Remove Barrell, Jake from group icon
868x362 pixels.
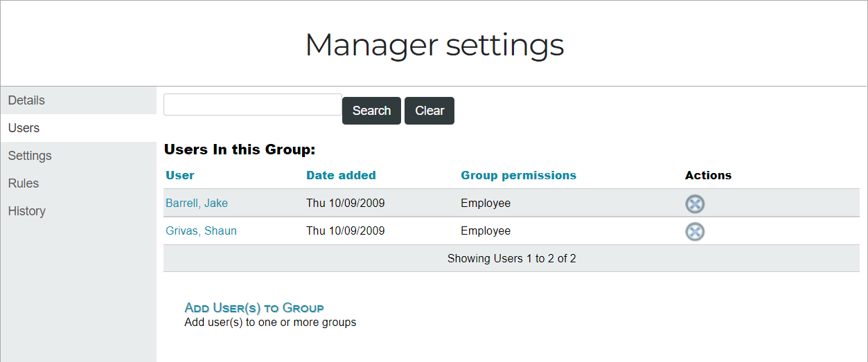[695, 203]
